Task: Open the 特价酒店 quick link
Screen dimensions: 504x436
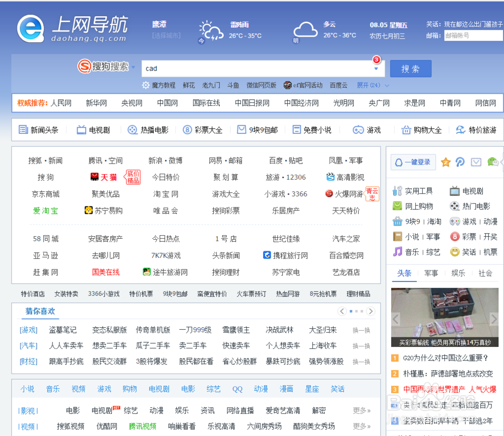Action: (x=33, y=294)
